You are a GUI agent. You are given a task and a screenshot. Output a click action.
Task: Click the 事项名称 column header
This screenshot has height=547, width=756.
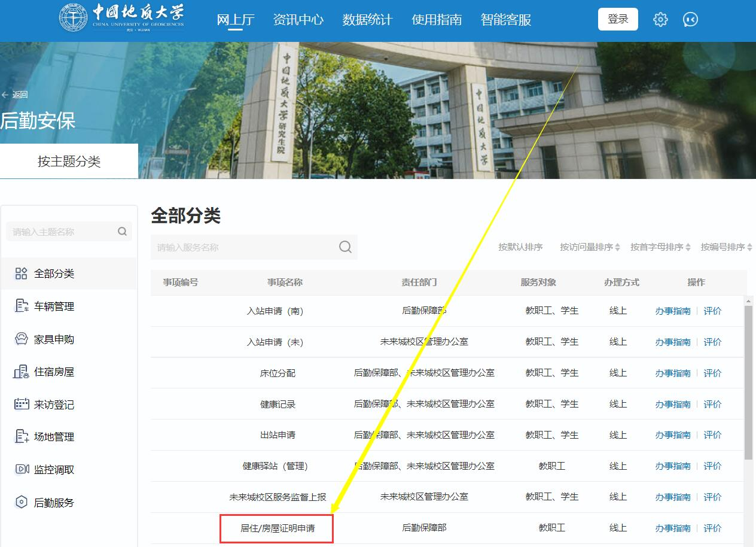pos(285,282)
